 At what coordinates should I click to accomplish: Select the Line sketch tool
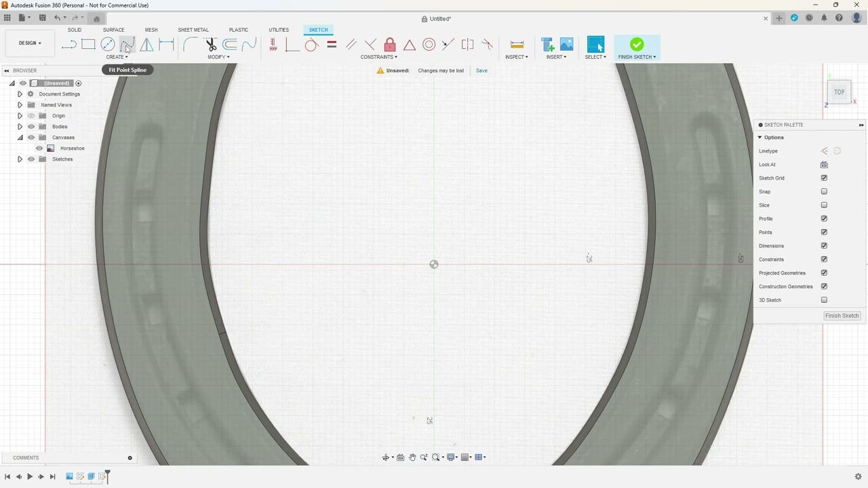click(x=68, y=45)
